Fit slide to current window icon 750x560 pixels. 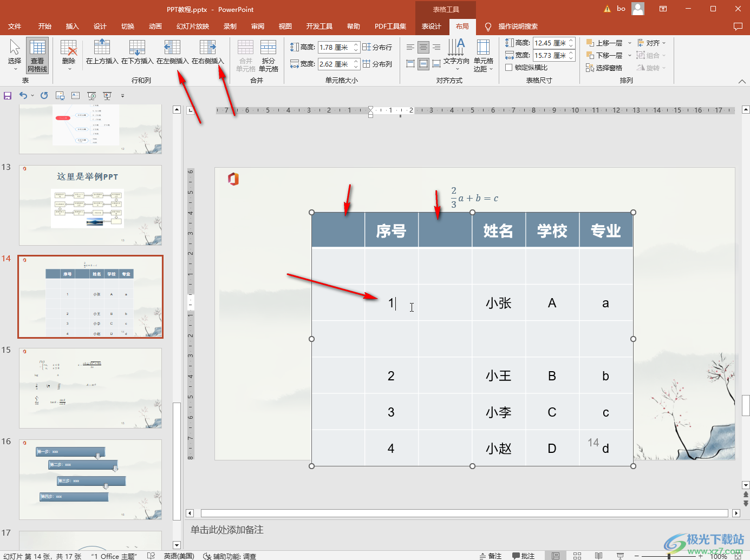(x=739, y=556)
